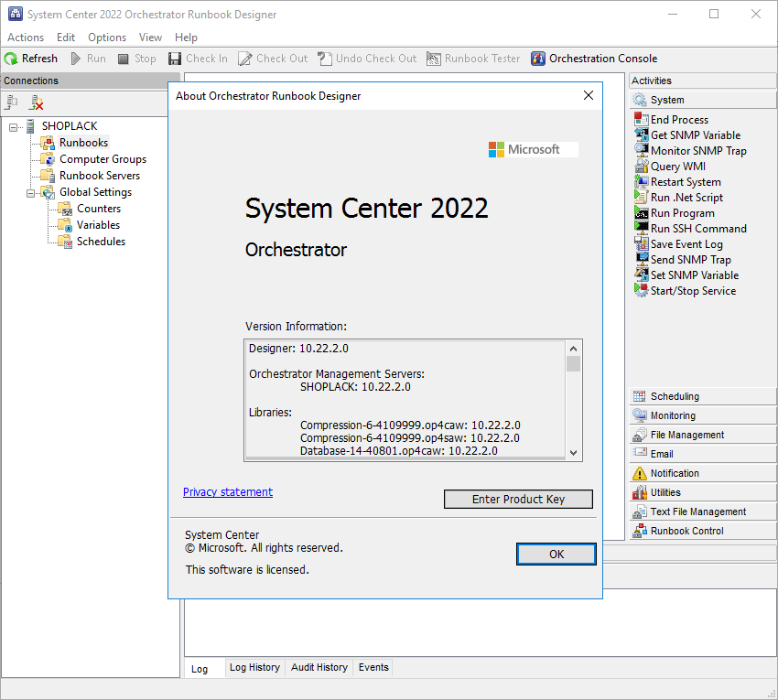The width and height of the screenshot is (778, 700).
Task: Click the Database-14-40801.op4caw library line
Action: tap(399, 451)
